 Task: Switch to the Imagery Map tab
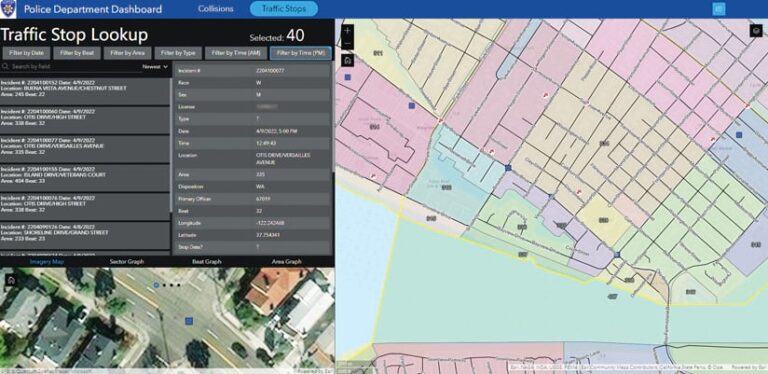(47, 262)
